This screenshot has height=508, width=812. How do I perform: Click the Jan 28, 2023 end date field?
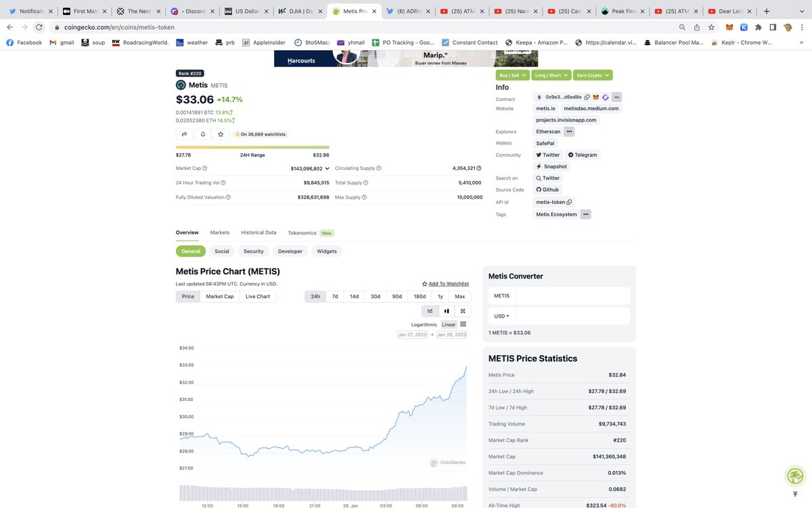point(451,335)
